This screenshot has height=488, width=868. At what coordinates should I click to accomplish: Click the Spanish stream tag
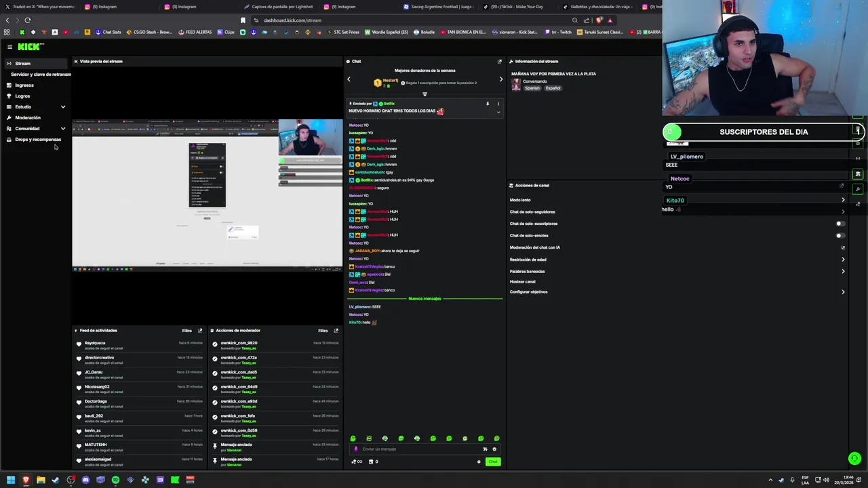(532, 88)
